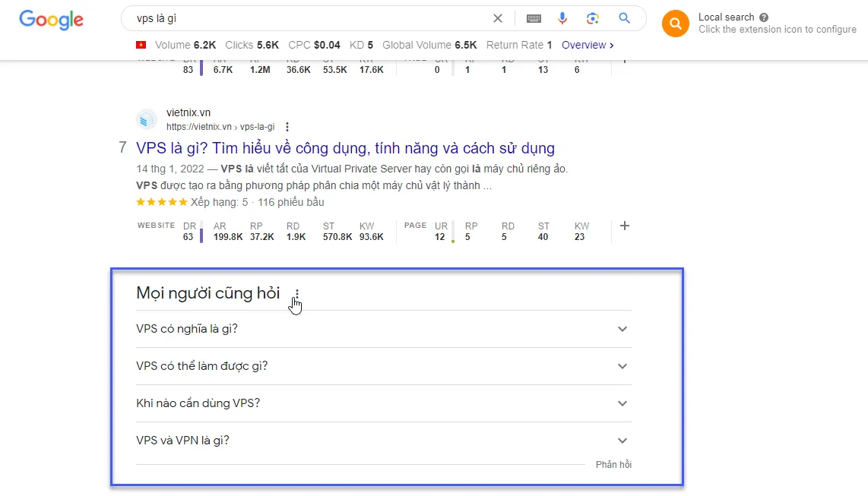Viewport: 868px width, 496px height.
Task: Clear the search query with the X icon
Action: [498, 18]
